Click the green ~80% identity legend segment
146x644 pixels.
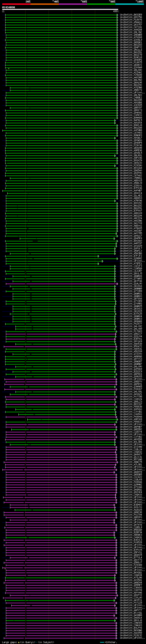pos(101,4)
